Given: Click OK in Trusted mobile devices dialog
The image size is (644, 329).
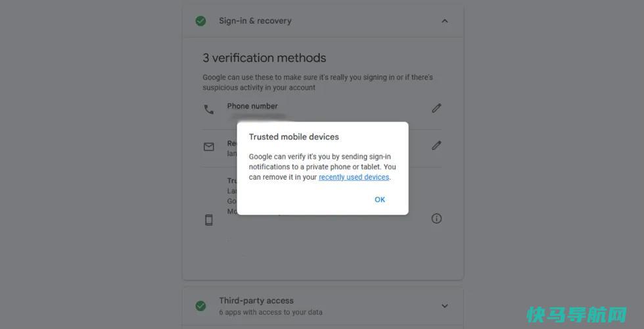Looking at the screenshot, I should (380, 199).
